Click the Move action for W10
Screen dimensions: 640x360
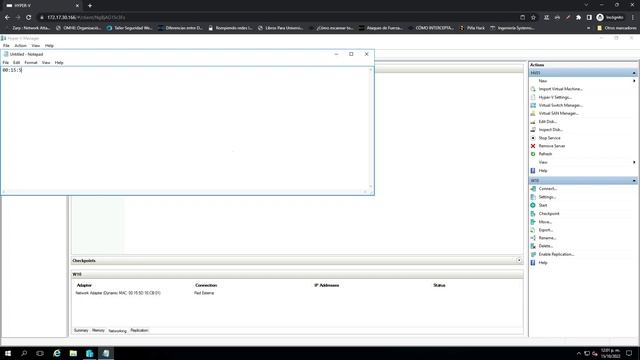click(x=545, y=222)
